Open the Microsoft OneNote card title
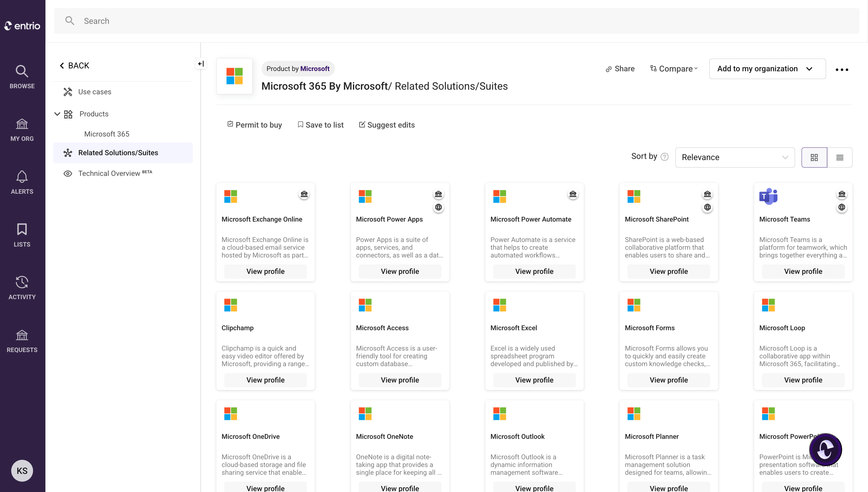The height and width of the screenshot is (492, 868). click(x=385, y=436)
